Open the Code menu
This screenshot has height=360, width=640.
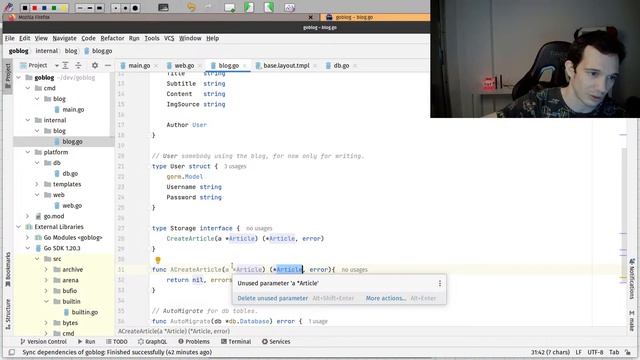coord(88,38)
